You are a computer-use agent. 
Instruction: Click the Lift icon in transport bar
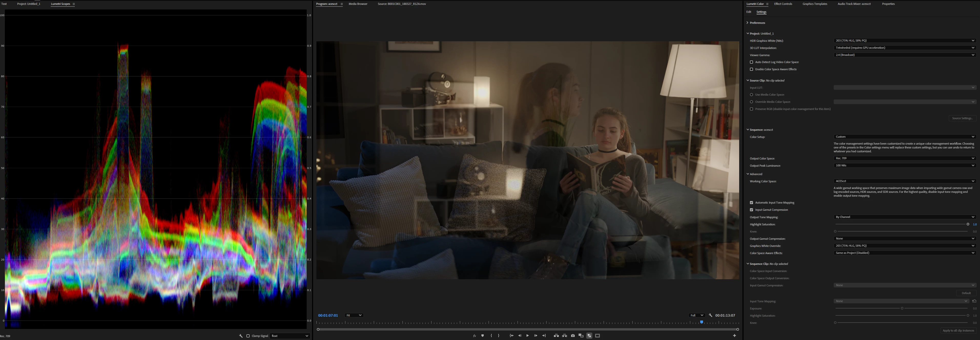pyautogui.click(x=556, y=335)
